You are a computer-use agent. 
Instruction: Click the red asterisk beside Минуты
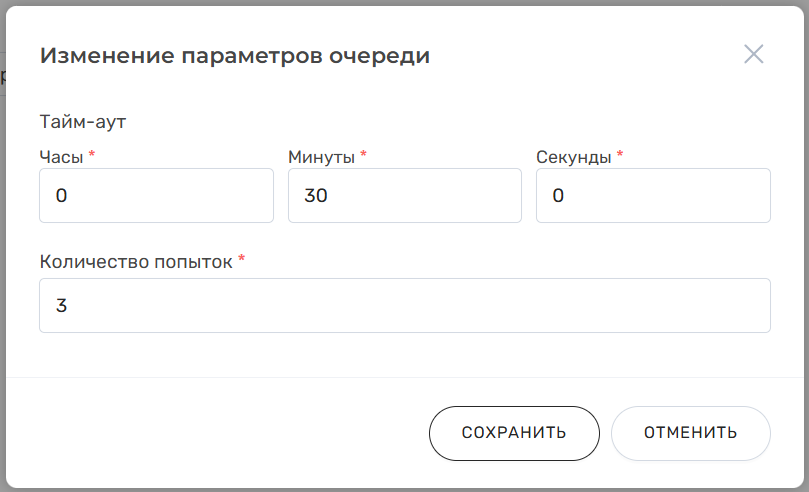(364, 155)
